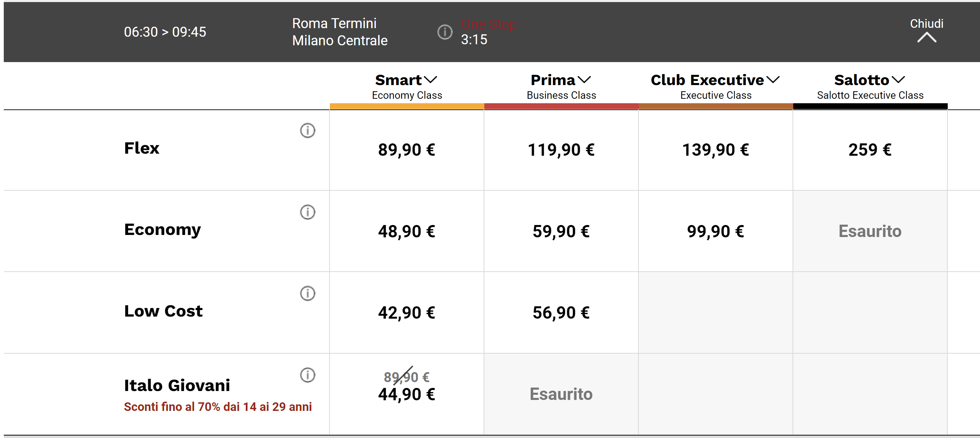Click Italo Giovani info icon

308,375
